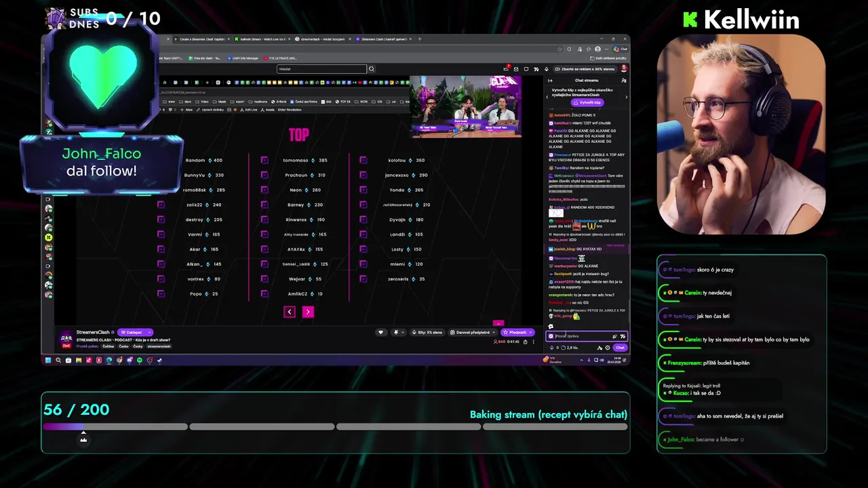Click the Twitch search field Hledat
This screenshot has height=488, width=868.
point(321,69)
